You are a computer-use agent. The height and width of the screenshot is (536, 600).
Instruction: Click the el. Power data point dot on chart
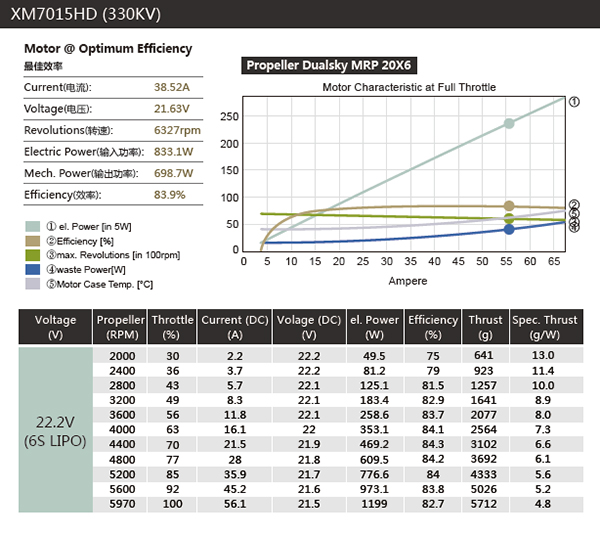click(x=509, y=124)
